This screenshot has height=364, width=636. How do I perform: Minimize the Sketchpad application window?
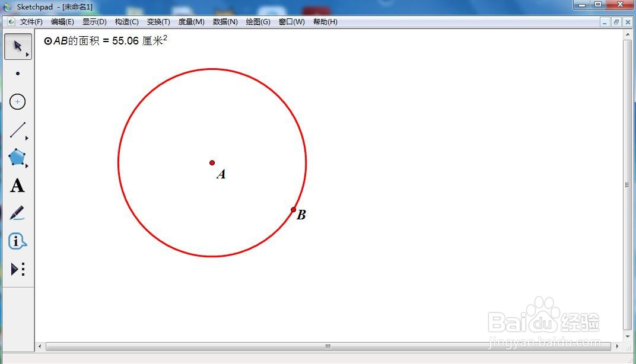point(581,5)
